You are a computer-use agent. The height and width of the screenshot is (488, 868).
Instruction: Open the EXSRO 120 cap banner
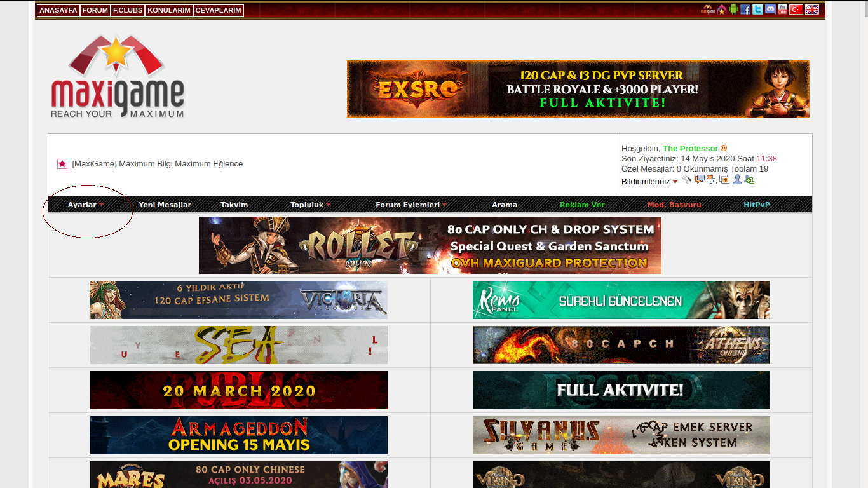tap(578, 89)
